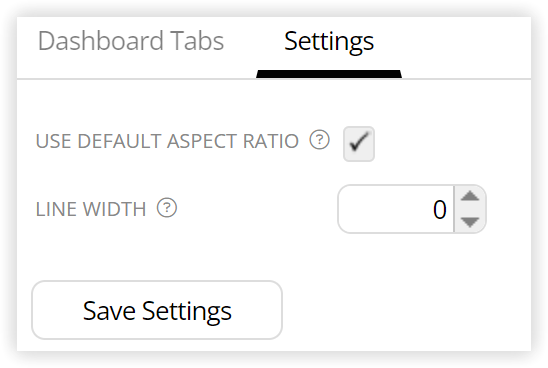
Task: Save the current dashboard settings
Action: tap(157, 310)
